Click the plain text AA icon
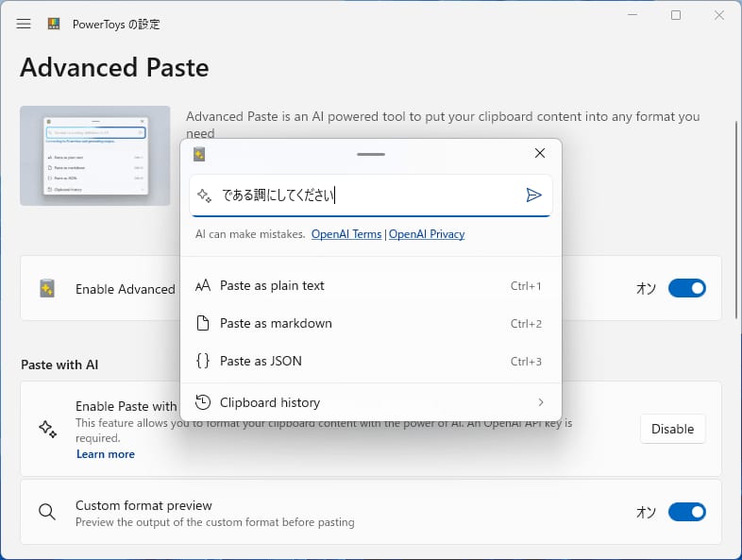 click(203, 285)
